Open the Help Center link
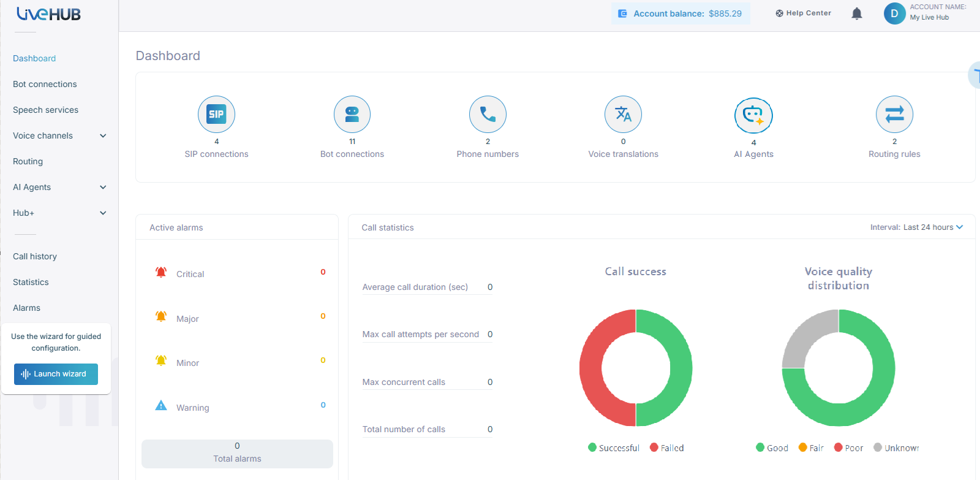The width and height of the screenshot is (980, 480). 804,13
